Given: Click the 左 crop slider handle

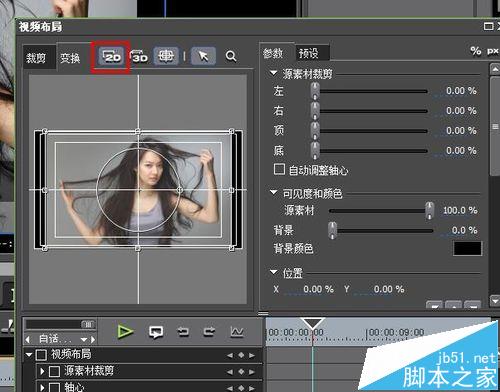Looking at the screenshot, I should [x=315, y=91].
